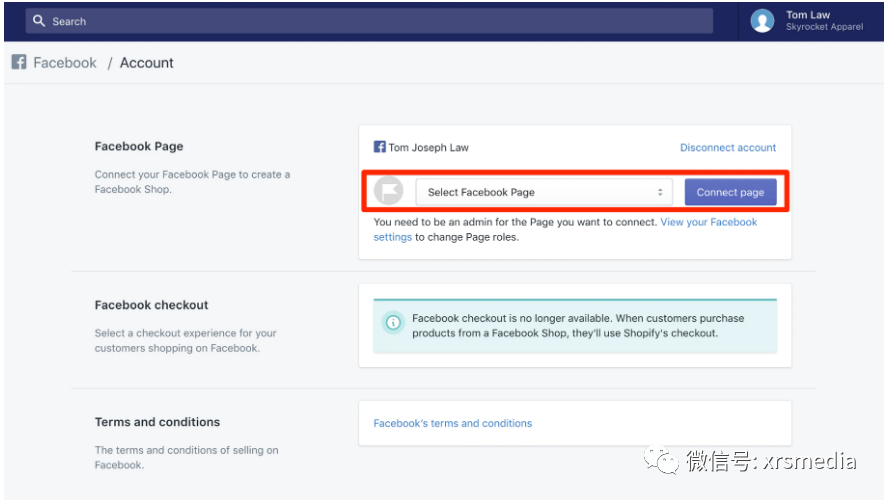Click the magnifier search icon
The height and width of the screenshot is (500, 885).
pyautogui.click(x=39, y=21)
